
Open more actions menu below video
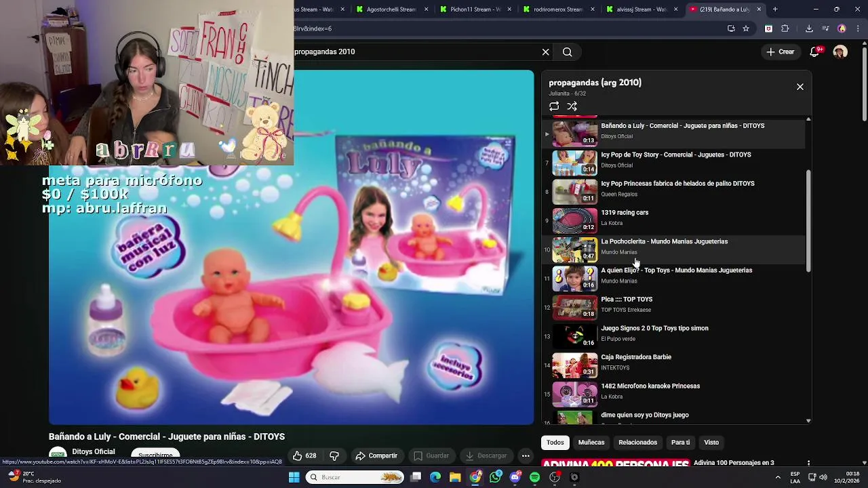(526, 455)
